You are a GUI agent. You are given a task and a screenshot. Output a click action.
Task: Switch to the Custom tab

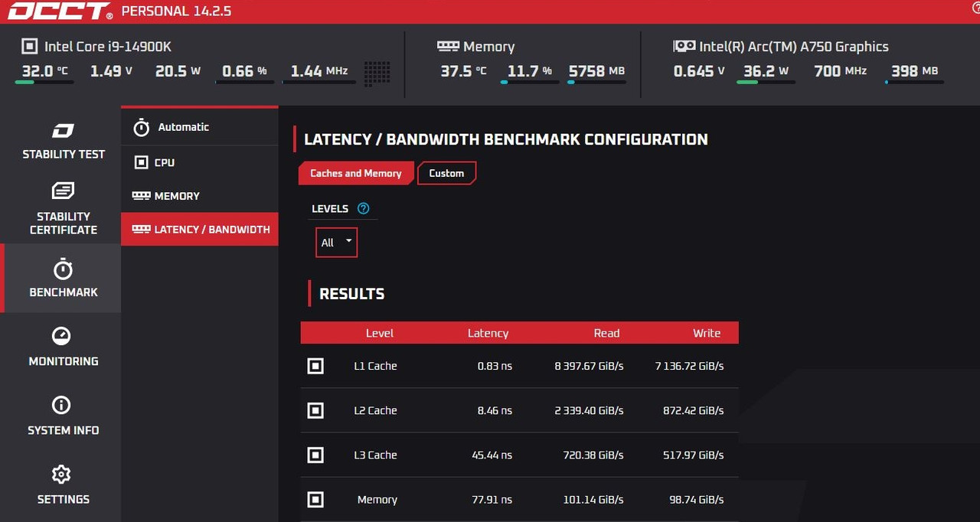click(446, 173)
